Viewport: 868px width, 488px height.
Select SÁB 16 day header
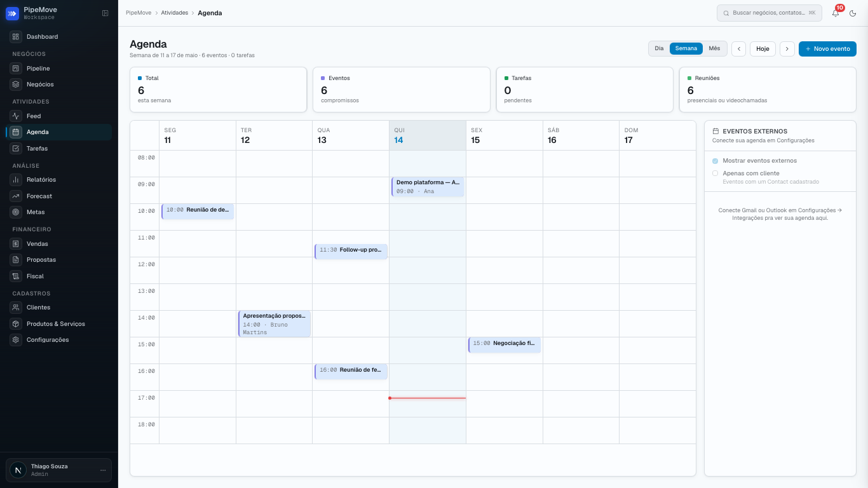(581, 135)
